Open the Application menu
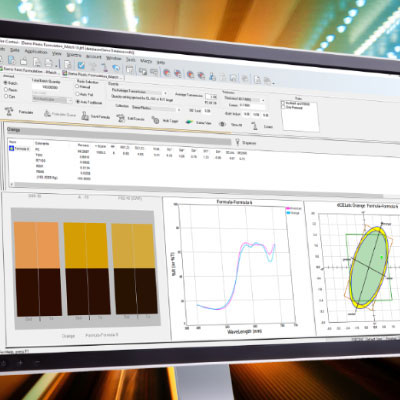This screenshot has width=400, height=400. click(x=36, y=52)
